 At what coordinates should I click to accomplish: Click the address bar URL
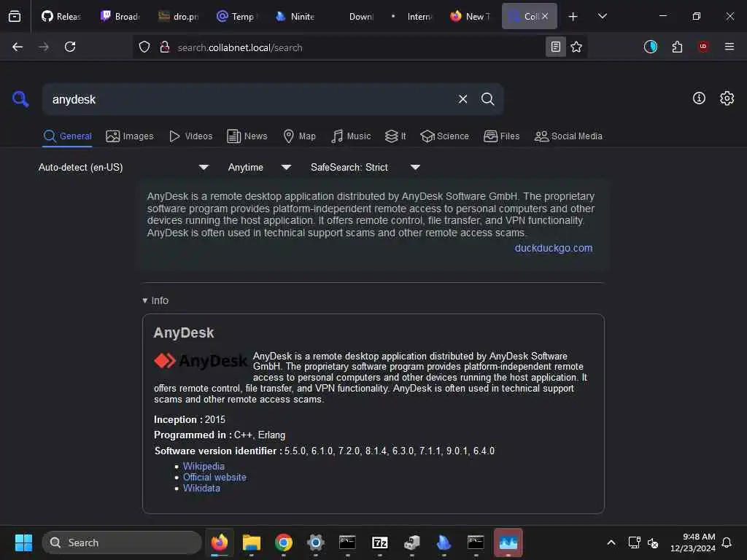click(x=239, y=47)
